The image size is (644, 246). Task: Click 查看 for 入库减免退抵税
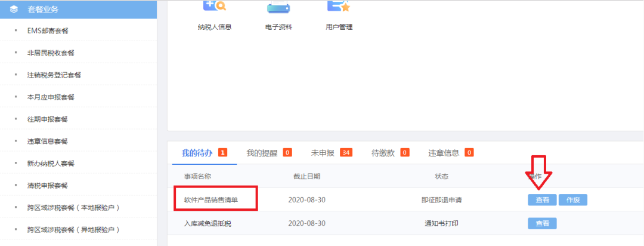542,223
